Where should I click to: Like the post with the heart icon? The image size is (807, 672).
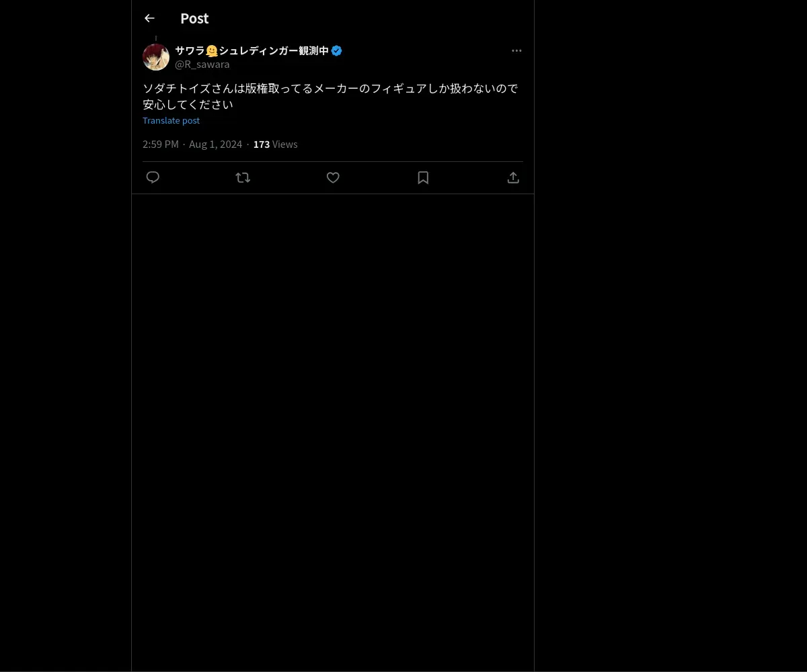[333, 177]
